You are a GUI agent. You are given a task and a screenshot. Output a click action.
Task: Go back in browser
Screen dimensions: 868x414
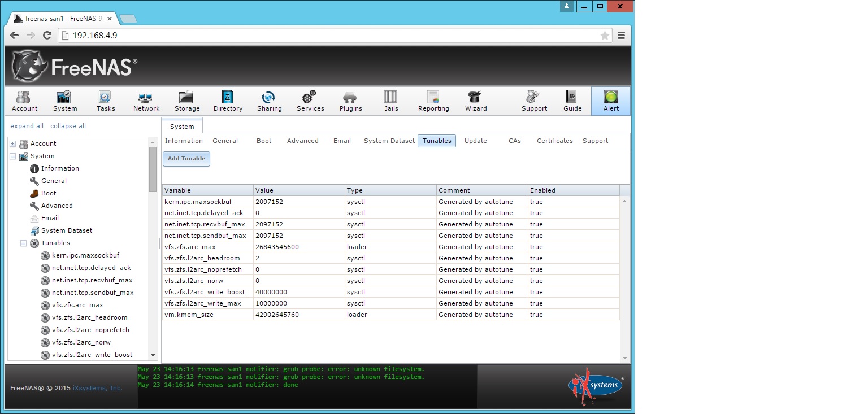(15, 35)
